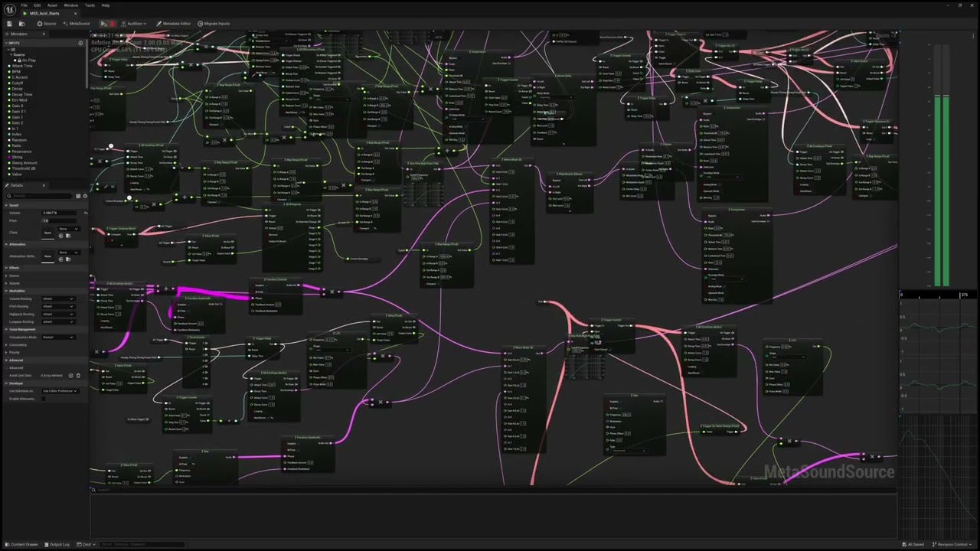Delete Asset User Data elements trash icon
Viewport: 980px width, 551px height.
pos(78,376)
